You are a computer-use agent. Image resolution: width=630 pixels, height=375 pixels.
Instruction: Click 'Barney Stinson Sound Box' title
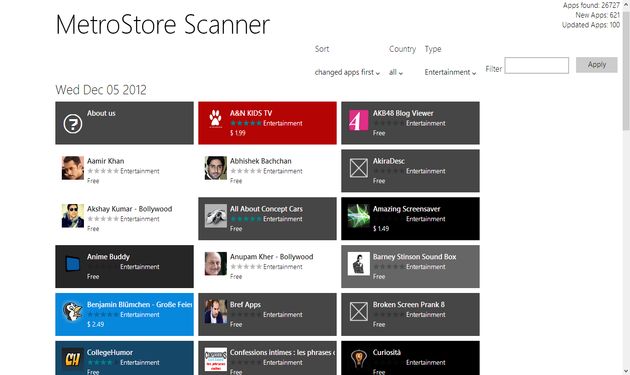tap(414, 257)
